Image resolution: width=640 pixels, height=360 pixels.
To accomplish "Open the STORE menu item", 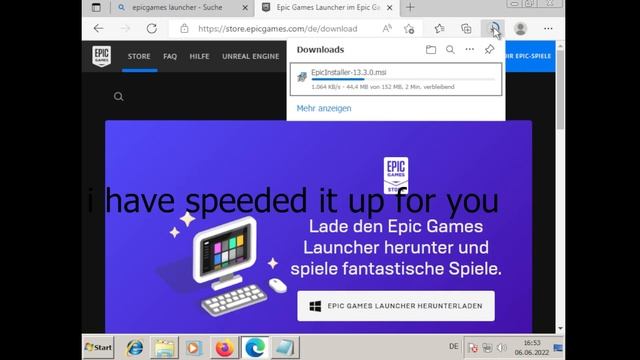I will pos(139,56).
